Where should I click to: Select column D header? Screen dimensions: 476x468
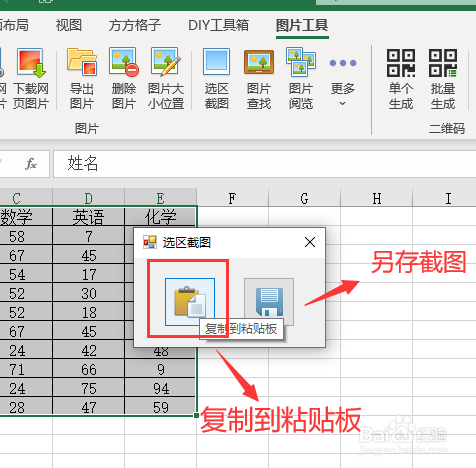(88, 198)
